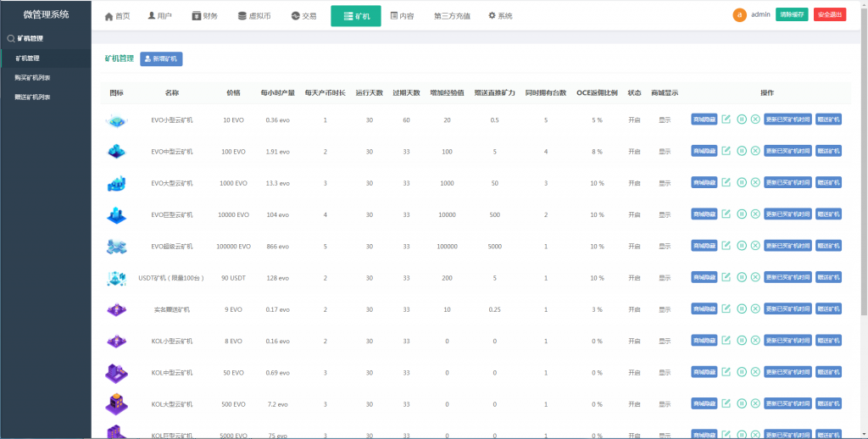The image size is (868, 439).
Task: Click the delete (X) icon for KOL小型云矿机
Action: (x=755, y=341)
